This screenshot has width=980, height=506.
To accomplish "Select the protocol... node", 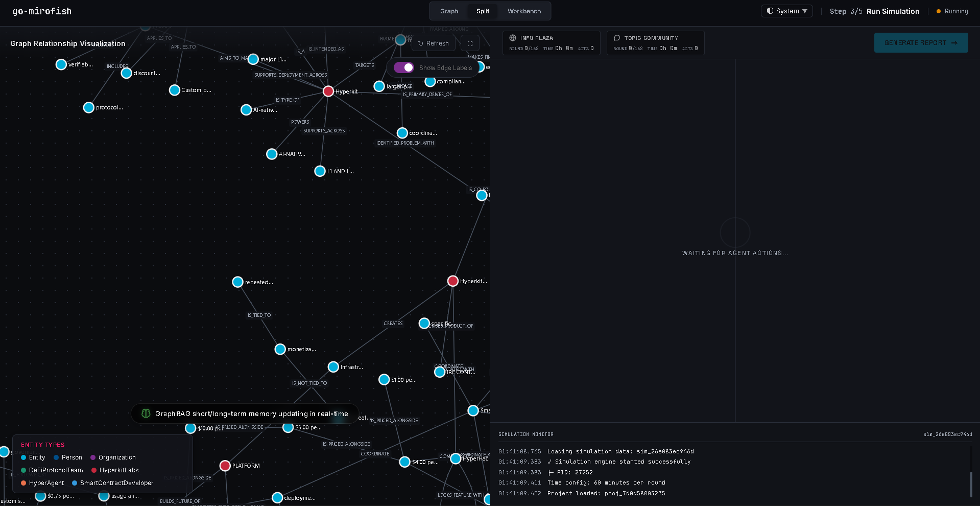I will 89,107.
